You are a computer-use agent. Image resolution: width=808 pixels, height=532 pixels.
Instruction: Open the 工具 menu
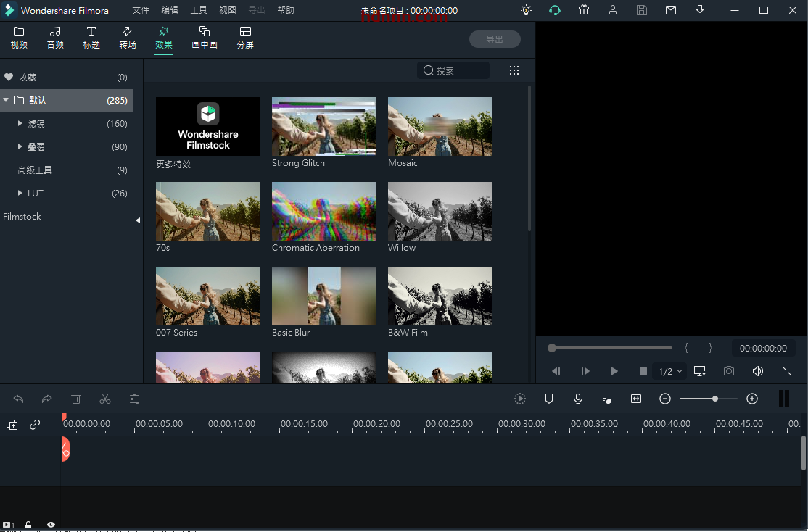199,10
